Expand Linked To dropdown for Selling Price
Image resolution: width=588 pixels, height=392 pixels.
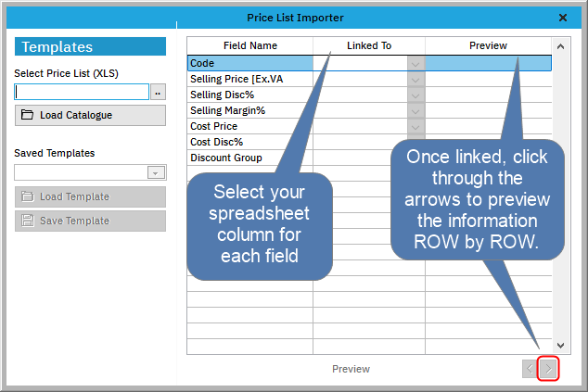[x=415, y=80]
